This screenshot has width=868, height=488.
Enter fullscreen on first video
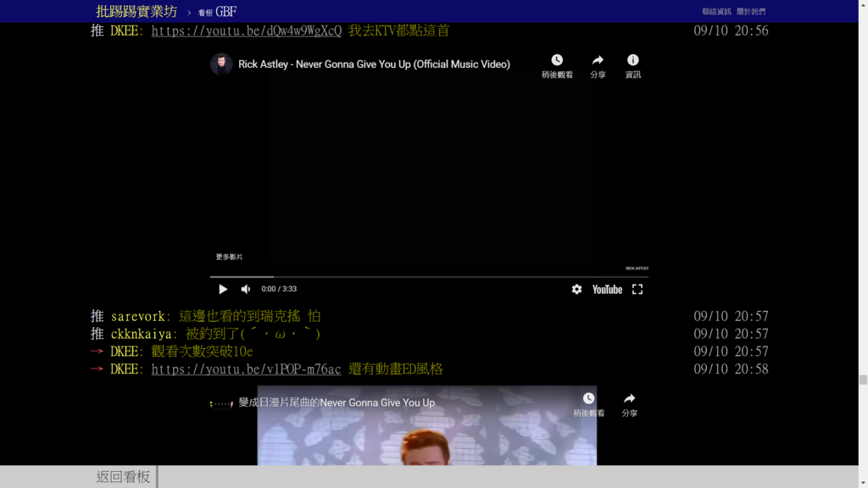pos(637,290)
